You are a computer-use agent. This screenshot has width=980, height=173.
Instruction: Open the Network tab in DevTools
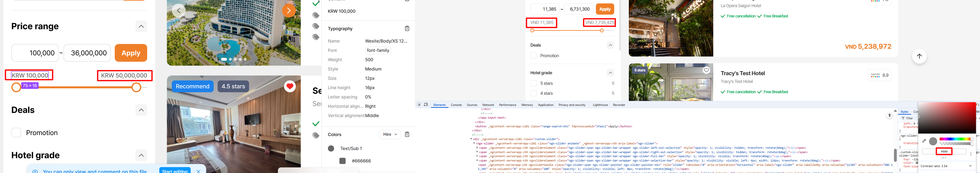click(x=488, y=105)
